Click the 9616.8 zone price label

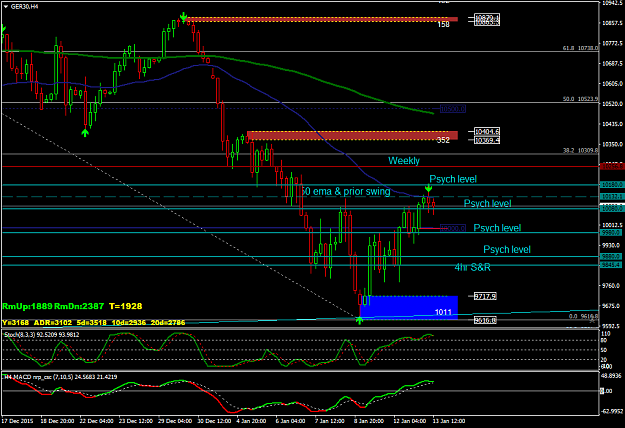[485, 320]
